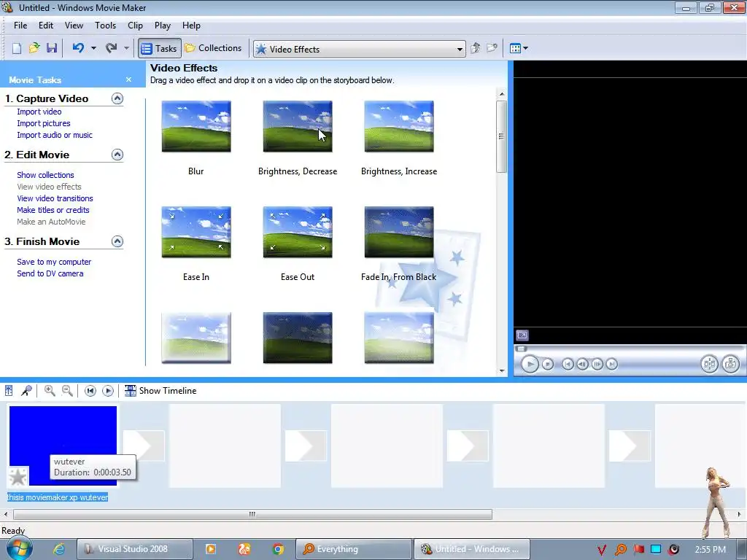Click the Import pictures link
The width and height of the screenshot is (747, 560).
coord(43,123)
